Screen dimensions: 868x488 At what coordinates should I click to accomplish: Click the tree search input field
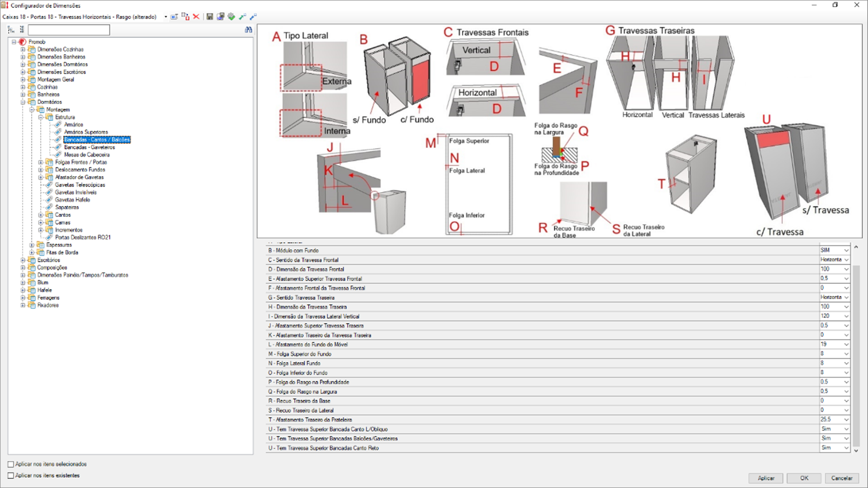click(69, 30)
